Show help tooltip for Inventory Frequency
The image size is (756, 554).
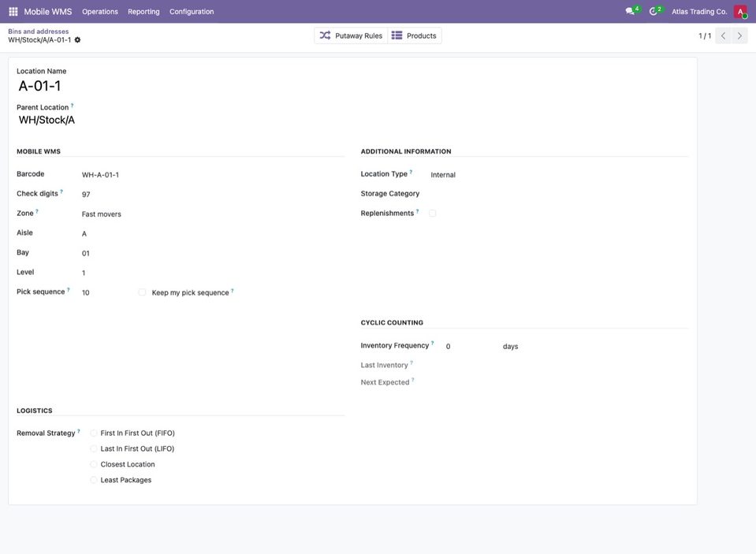click(432, 344)
